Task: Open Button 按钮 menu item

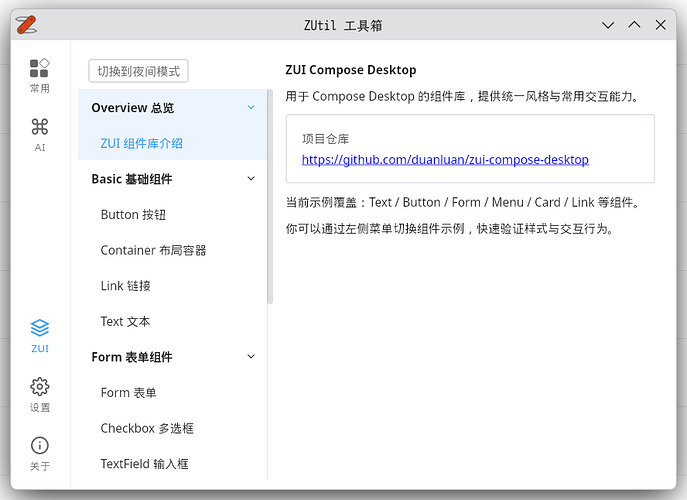Action: pyautogui.click(x=172, y=214)
